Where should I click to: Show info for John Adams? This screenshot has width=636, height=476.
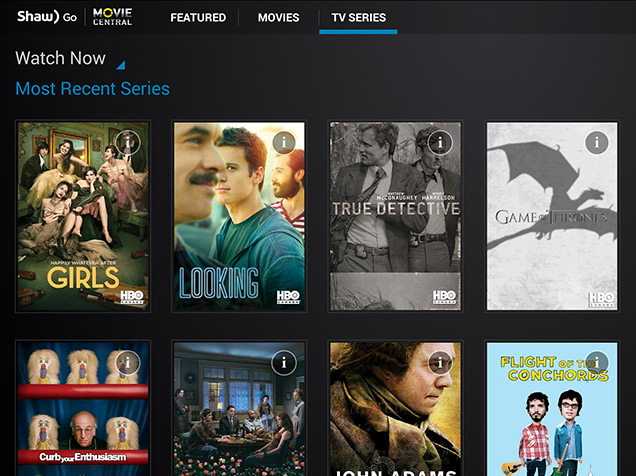coord(440,362)
